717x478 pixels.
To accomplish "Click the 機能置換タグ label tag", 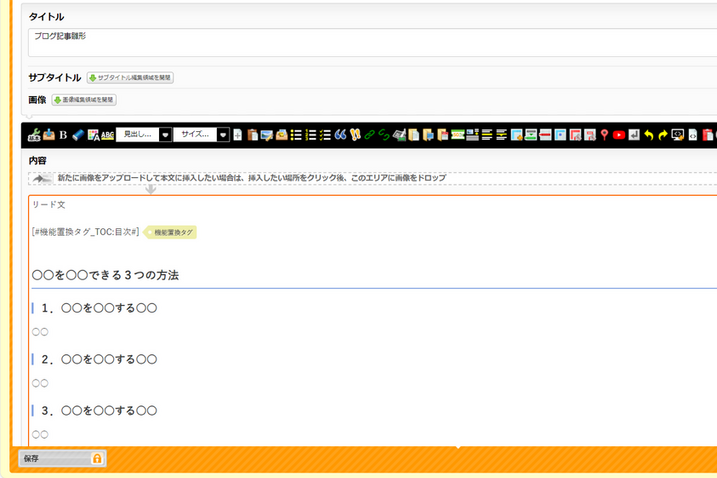I will [172, 232].
